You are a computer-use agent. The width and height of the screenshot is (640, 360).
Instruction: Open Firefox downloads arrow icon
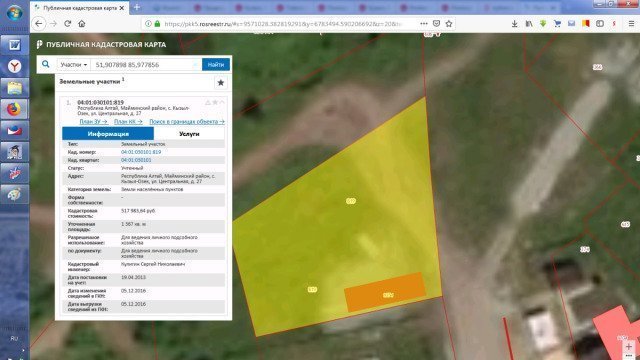click(x=515, y=24)
